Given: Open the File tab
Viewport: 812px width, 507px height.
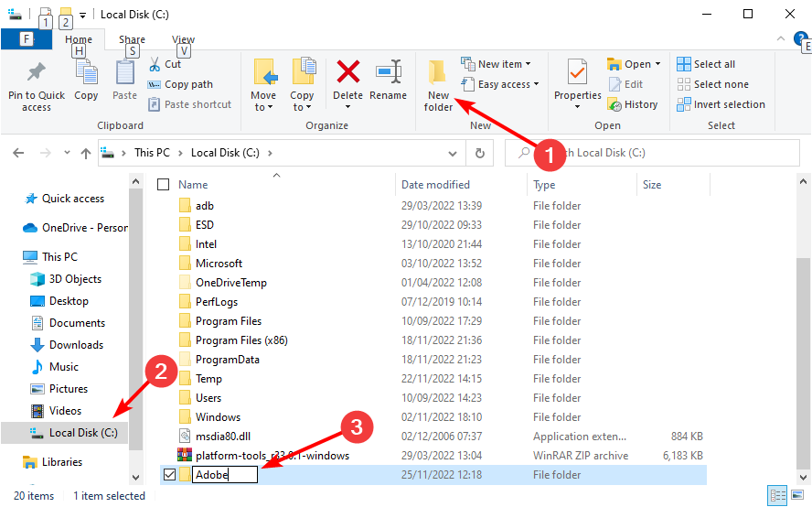Looking at the screenshot, I should pos(27,39).
